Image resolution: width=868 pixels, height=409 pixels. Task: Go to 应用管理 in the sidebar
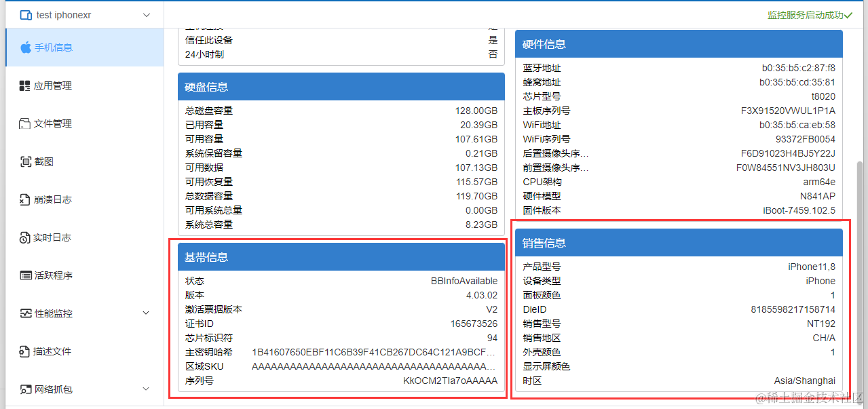85,85
